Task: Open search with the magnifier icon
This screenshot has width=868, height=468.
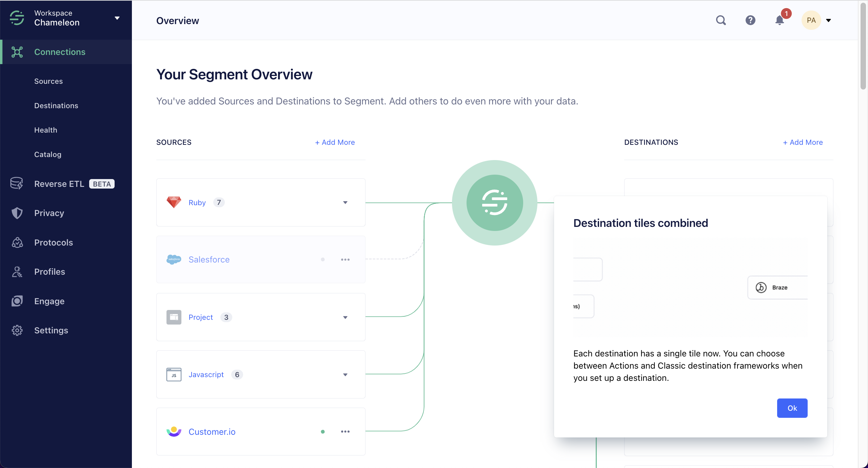Action: 721,20
